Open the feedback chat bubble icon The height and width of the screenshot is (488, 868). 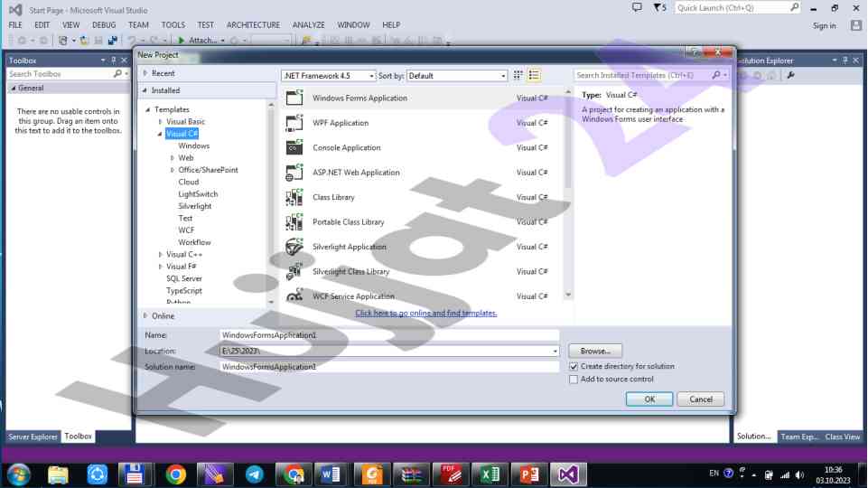637,8
